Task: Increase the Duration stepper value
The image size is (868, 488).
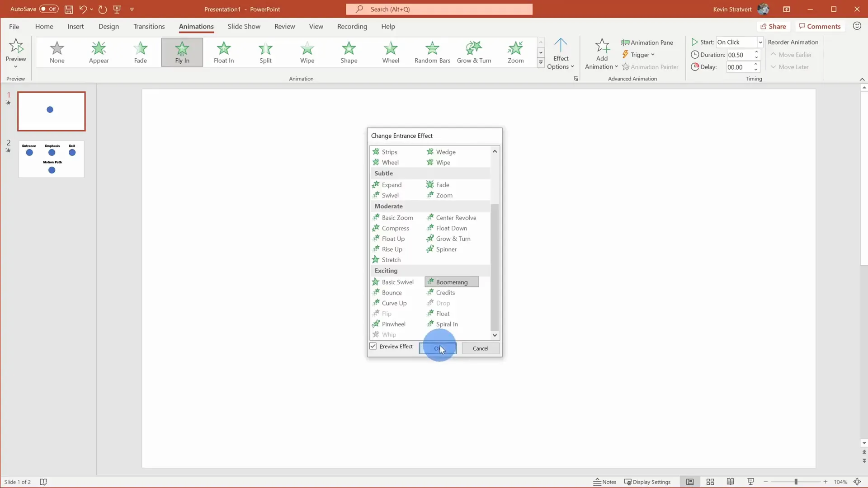Action: click(756, 52)
